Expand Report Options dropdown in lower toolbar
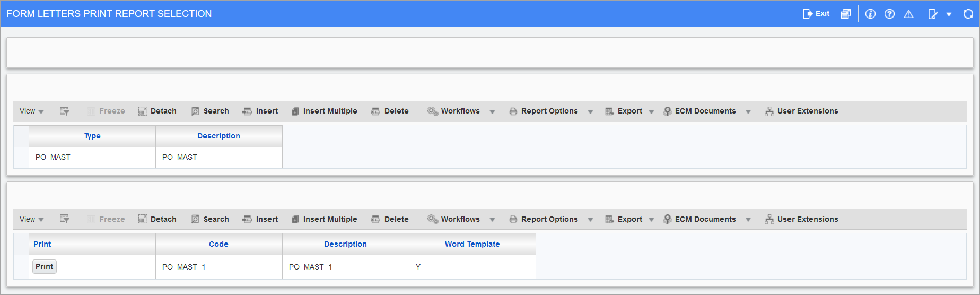 [590, 220]
